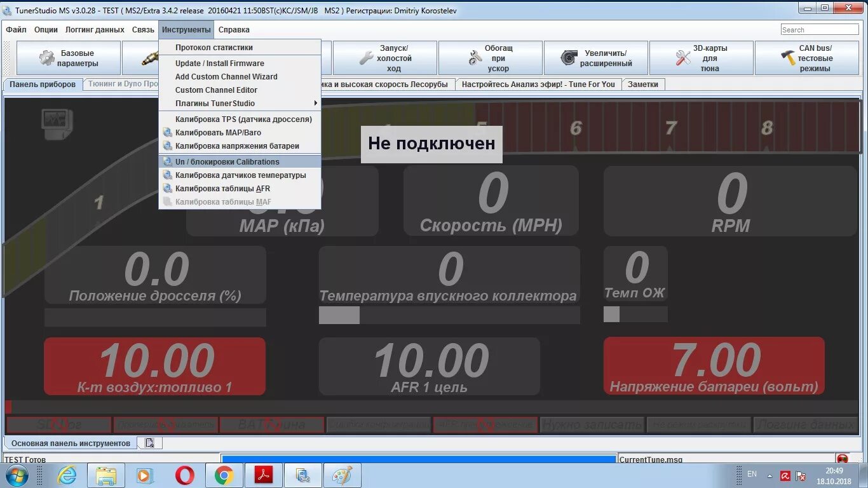Viewport: 868px width, 488px height.
Task: Click the RPM gauge
Action: pyautogui.click(x=731, y=201)
